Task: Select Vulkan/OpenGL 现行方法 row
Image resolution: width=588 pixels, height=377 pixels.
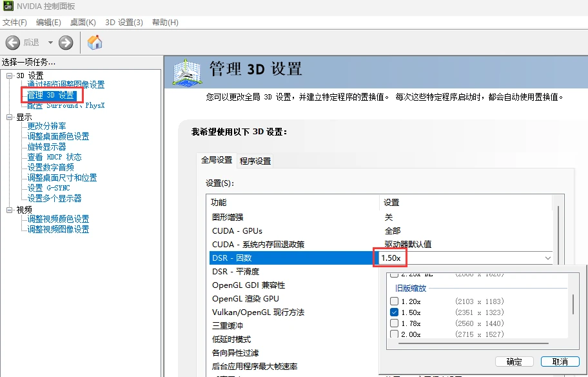Action: pos(294,312)
